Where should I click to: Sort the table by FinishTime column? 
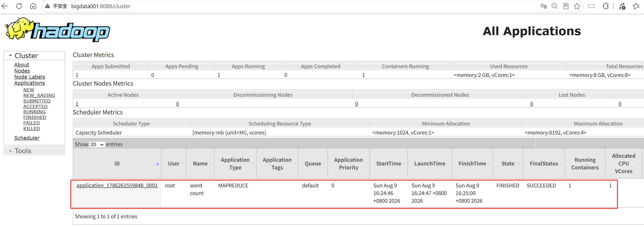click(472, 164)
